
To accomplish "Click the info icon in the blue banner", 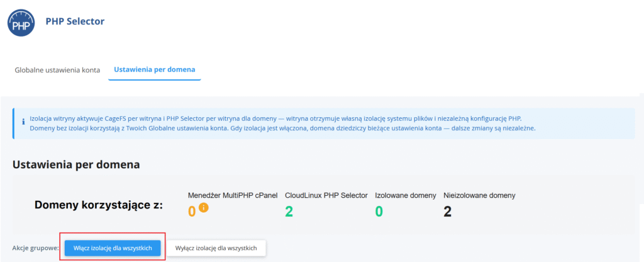I will 23,123.
